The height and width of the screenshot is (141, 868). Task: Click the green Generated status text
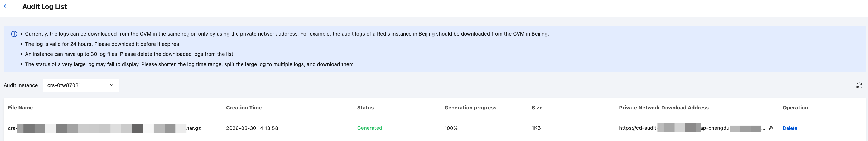pos(369,128)
